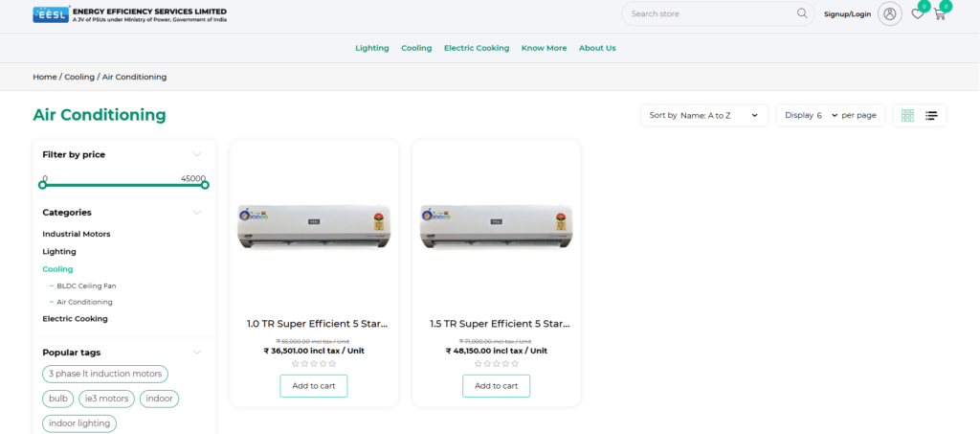The width and height of the screenshot is (980, 434).
Task: Open the Lighting menu
Action: click(372, 48)
